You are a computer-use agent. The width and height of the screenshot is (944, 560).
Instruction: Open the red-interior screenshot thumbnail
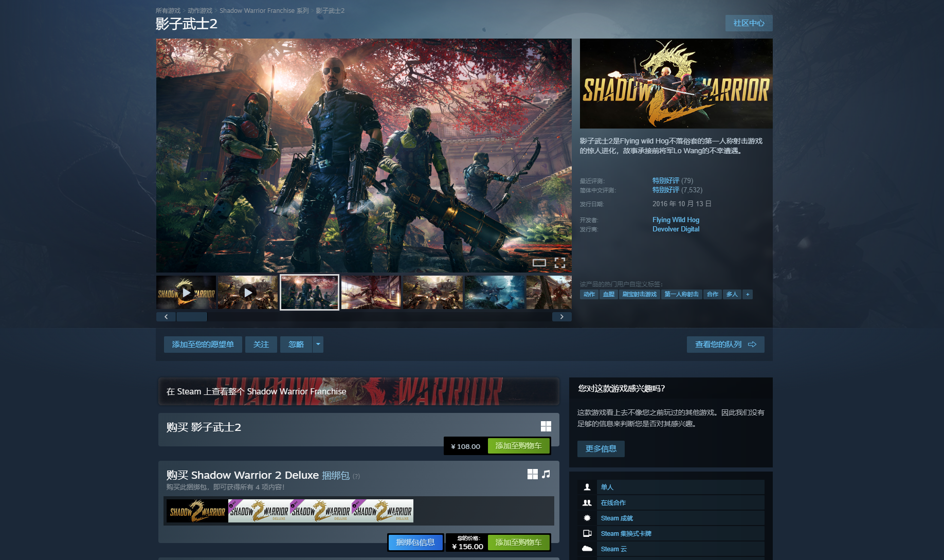pyautogui.click(x=371, y=293)
